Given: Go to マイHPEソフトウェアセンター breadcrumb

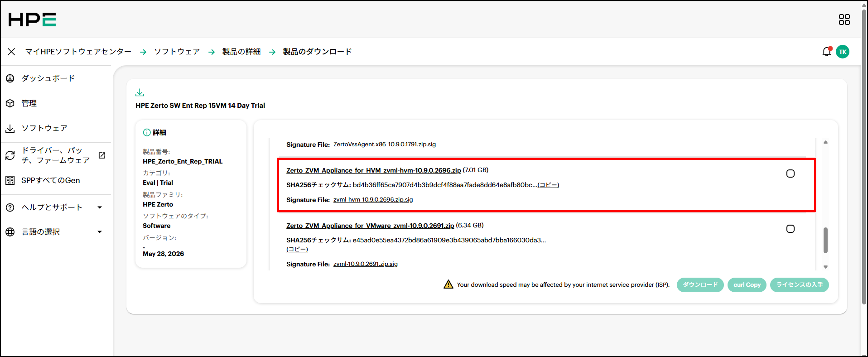Looking at the screenshot, I should point(78,52).
